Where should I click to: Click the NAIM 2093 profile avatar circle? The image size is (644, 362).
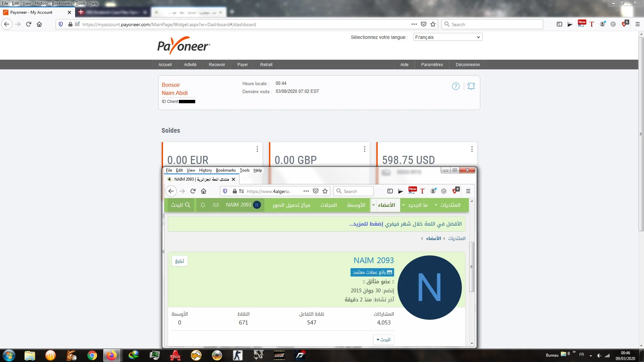coord(429,287)
